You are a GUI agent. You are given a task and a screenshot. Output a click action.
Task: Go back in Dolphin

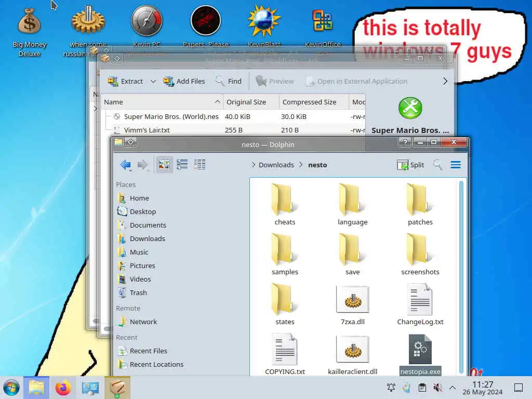(x=126, y=165)
